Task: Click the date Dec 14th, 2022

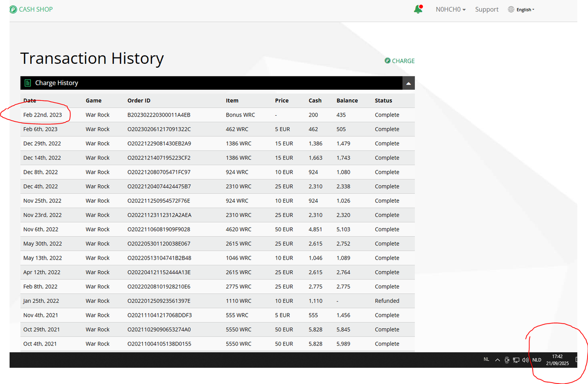Action: coord(42,158)
